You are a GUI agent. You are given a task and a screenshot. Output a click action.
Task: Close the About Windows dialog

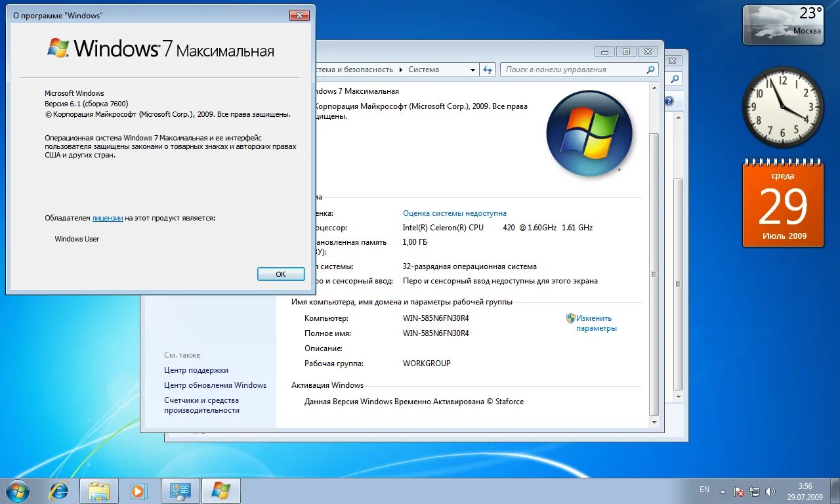299,15
